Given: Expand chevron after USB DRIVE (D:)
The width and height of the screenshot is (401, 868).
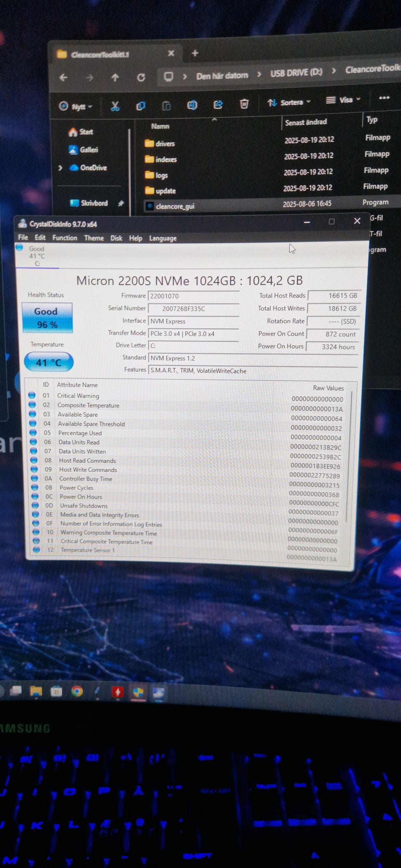Looking at the screenshot, I should [334, 71].
